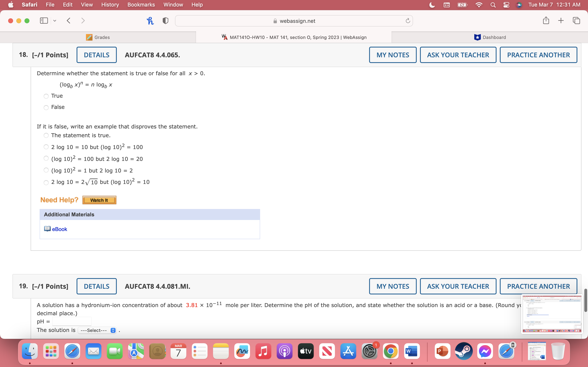Click the Share icon in the toolbar
This screenshot has height=367, width=588.
pyautogui.click(x=546, y=20)
